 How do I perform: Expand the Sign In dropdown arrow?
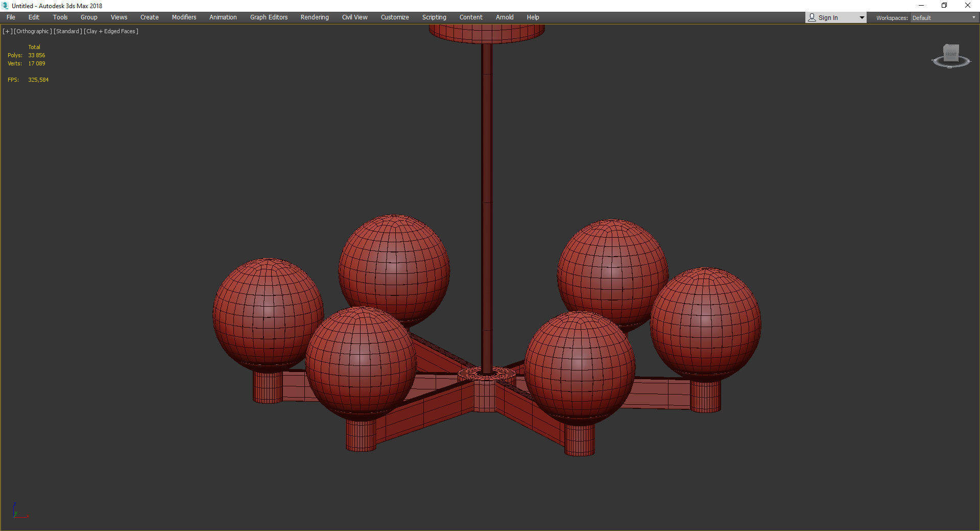pyautogui.click(x=862, y=18)
